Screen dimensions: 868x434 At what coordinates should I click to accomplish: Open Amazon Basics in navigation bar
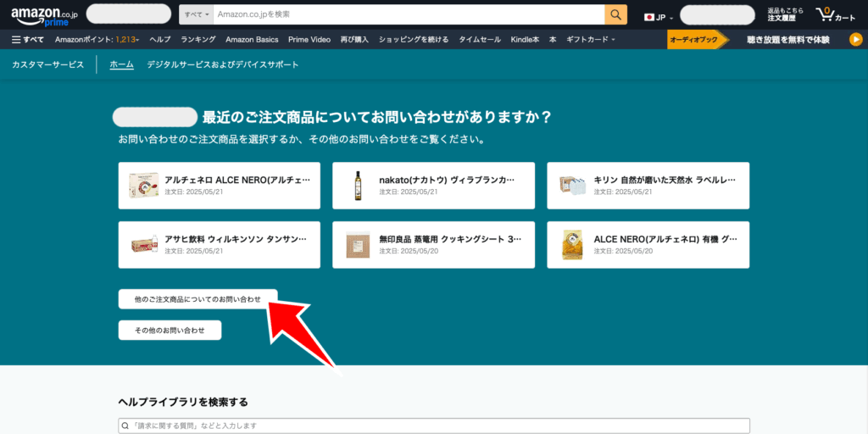pos(252,40)
